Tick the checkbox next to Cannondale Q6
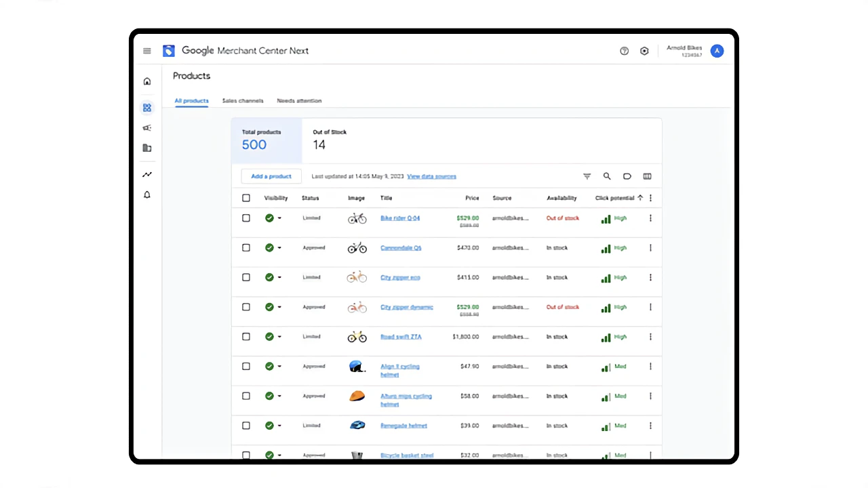This screenshot has height=488, width=868. [246, 247]
